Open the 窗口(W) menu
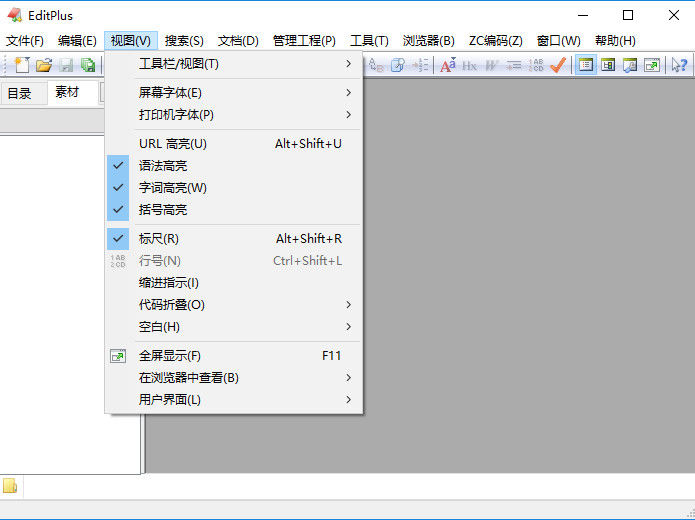 pyautogui.click(x=558, y=41)
